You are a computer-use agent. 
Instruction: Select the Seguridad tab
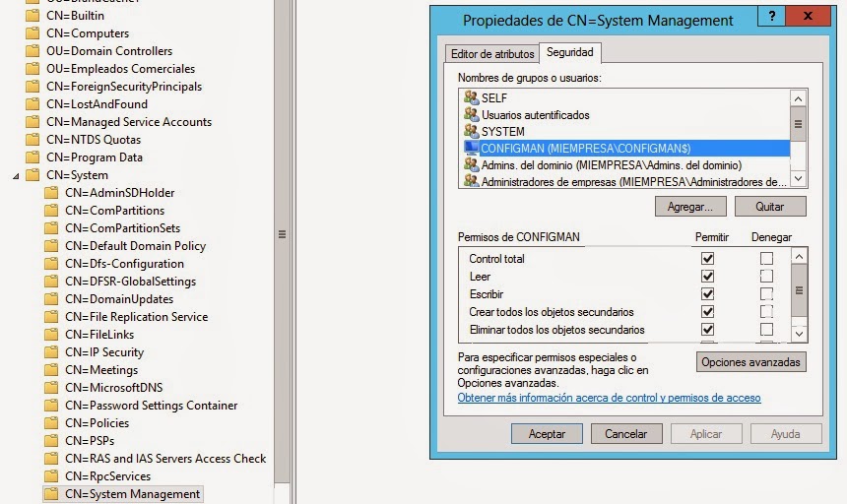point(570,53)
